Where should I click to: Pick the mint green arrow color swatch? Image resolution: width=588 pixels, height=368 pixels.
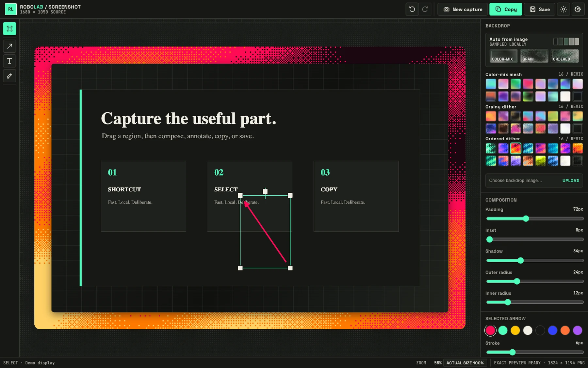click(x=503, y=330)
